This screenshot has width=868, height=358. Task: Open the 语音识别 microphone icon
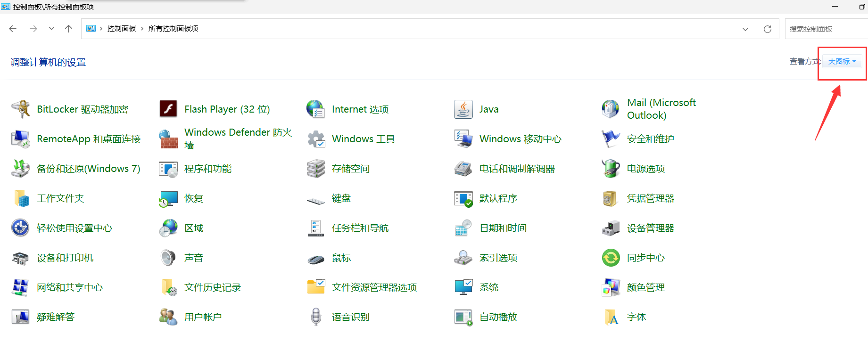pyautogui.click(x=315, y=317)
